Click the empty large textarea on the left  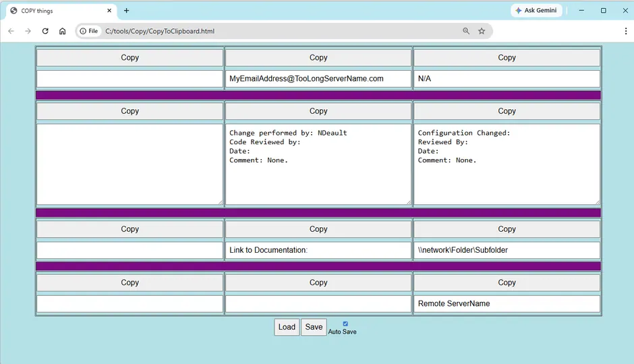[129, 164]
